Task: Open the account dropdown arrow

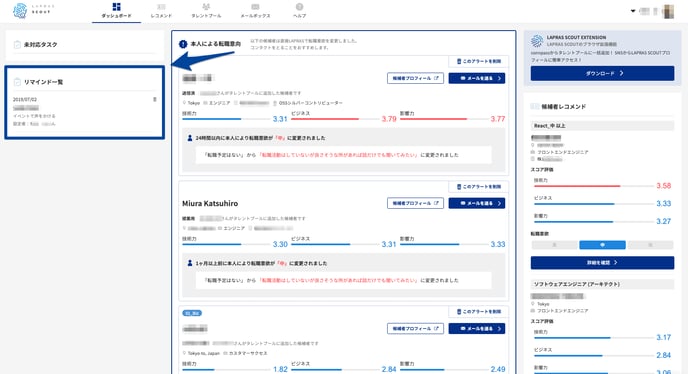Action: (x=633, y=11)
